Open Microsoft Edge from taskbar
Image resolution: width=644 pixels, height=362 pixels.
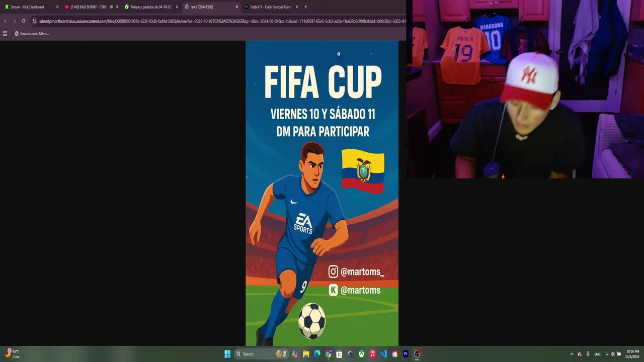click(317, 354)
